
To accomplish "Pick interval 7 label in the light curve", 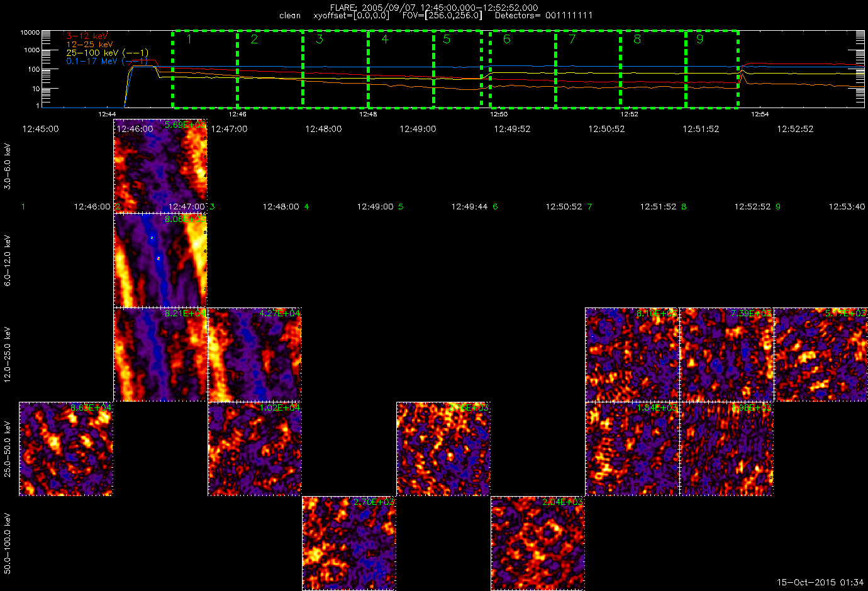I will click(x=572, y=39).
